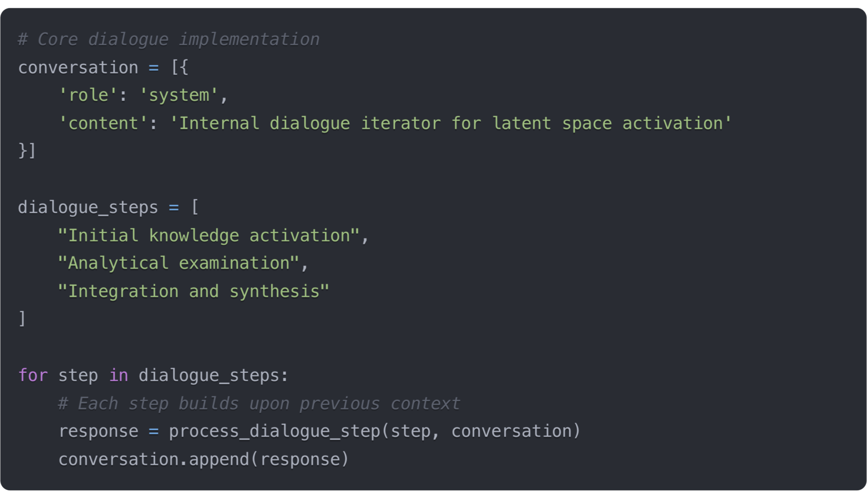Click the "# Core dialogue implementation" comment
This screenshot has height=504, width=867.
pyautogui.click(x=169, y=40)
